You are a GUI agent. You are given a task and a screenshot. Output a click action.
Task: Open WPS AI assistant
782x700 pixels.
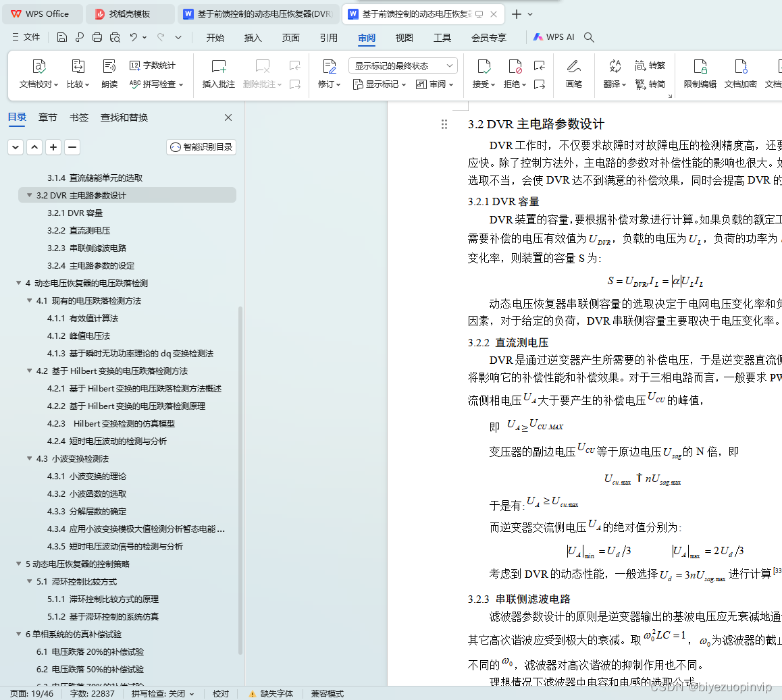tap(554, 37)
